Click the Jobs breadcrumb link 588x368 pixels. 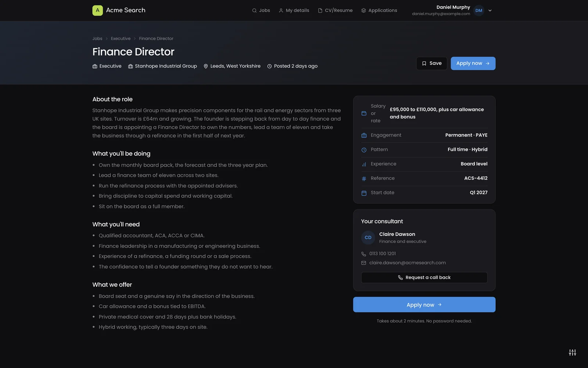[x=97, y=38]
